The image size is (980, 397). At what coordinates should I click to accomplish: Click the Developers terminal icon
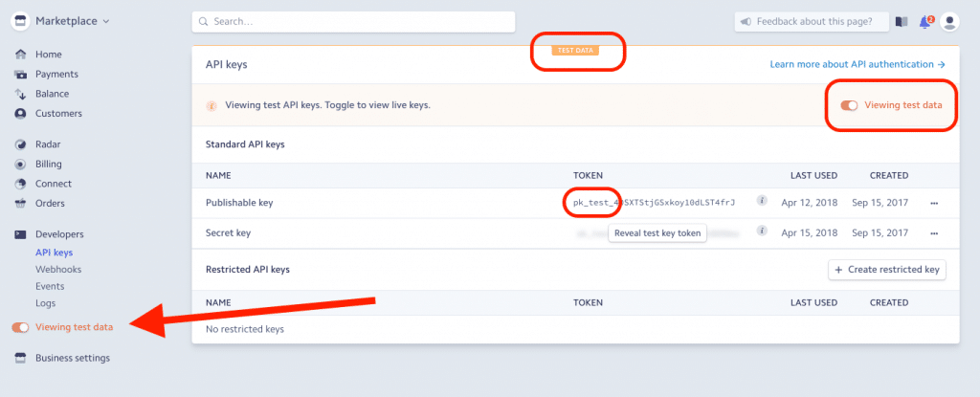click(21, 234)
